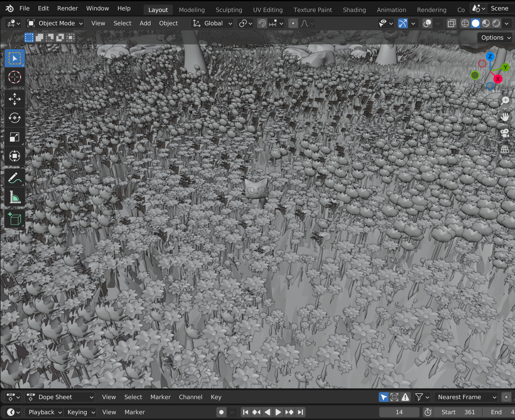
Task: Open the viewport Add menu
Action: coord(145,23)
